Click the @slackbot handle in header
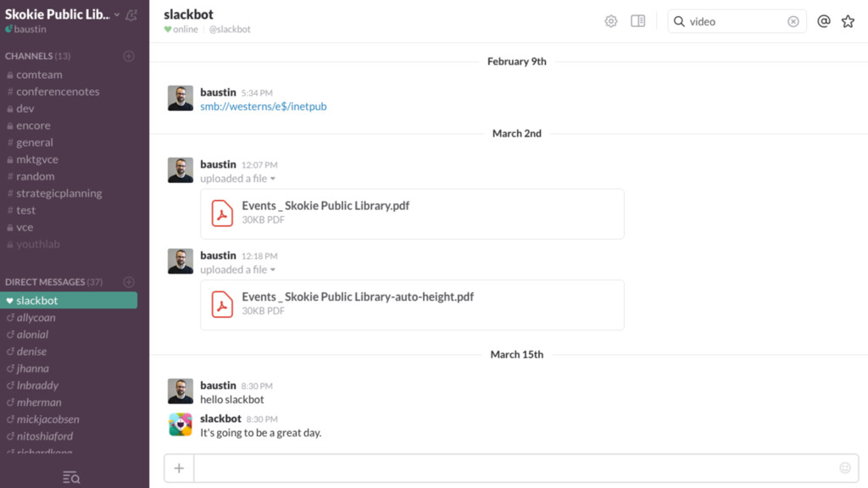The height and width of the screenshot is (488, 868). (x=230, y=30)
